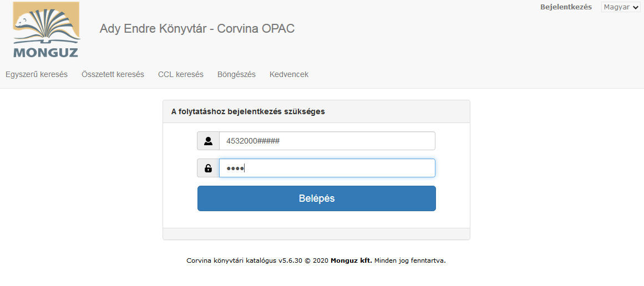This screenshot has height=286, width=644.
Task: Open the Egyszerű keresés menu item
Action: [x=37, y=74]
